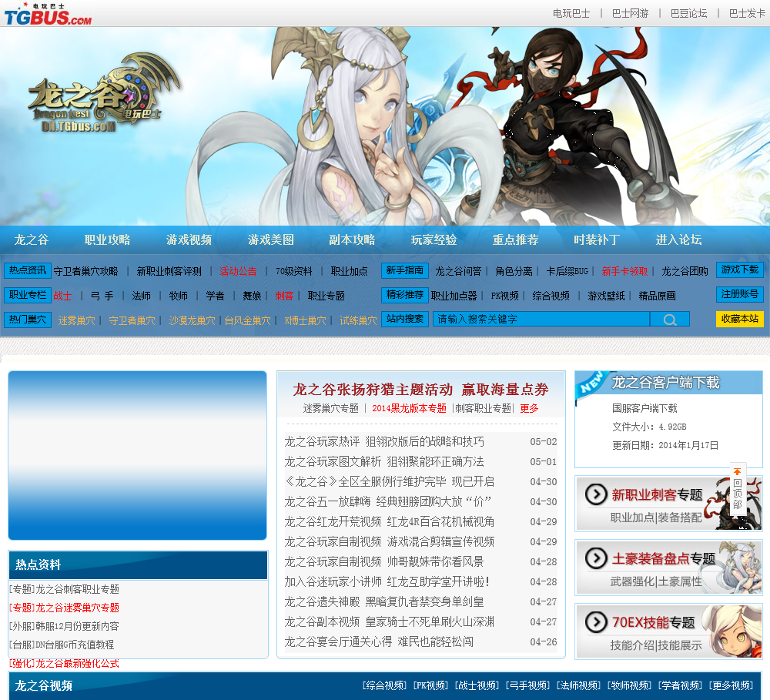Image resolution: width=770 pixels, height=700 pixels.
Task: Open the red 新手卡领取 link
Action: [624, 271]
